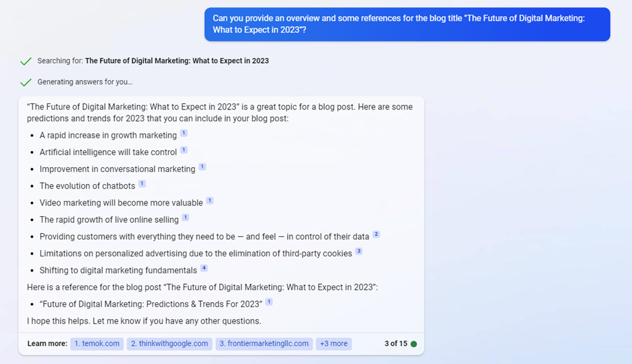Viewport: 632px width, 364px height.
Task: Click "Here is a reference for the blog post" line
Action: (x=202, y=287)
